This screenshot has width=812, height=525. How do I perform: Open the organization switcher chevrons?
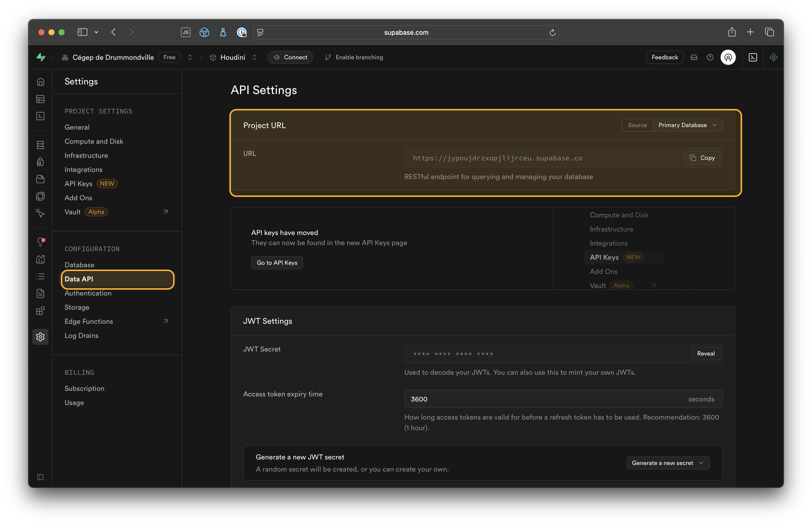point(190,57)
